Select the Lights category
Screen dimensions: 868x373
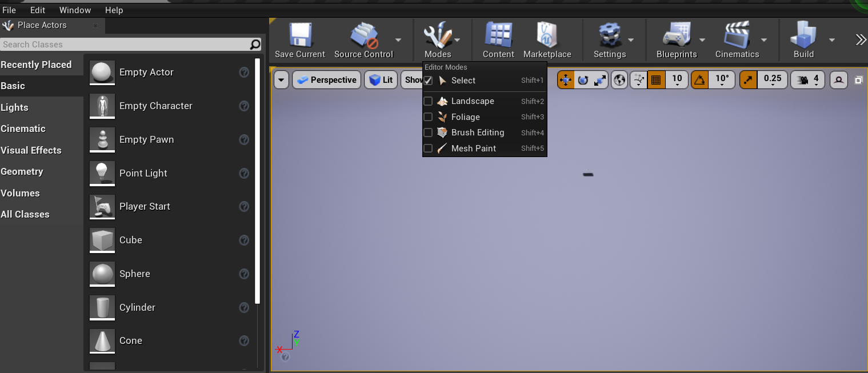pyautogui.click(x=42, y=107)
